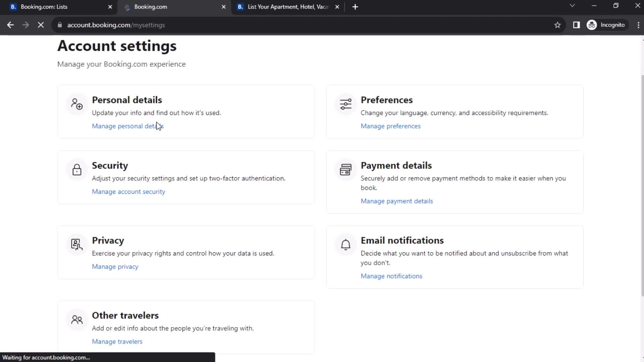Switch to List Your Apartment, Hotel tab
The image size is (644, 362).
pyautogui.click(x=288, y=7)
